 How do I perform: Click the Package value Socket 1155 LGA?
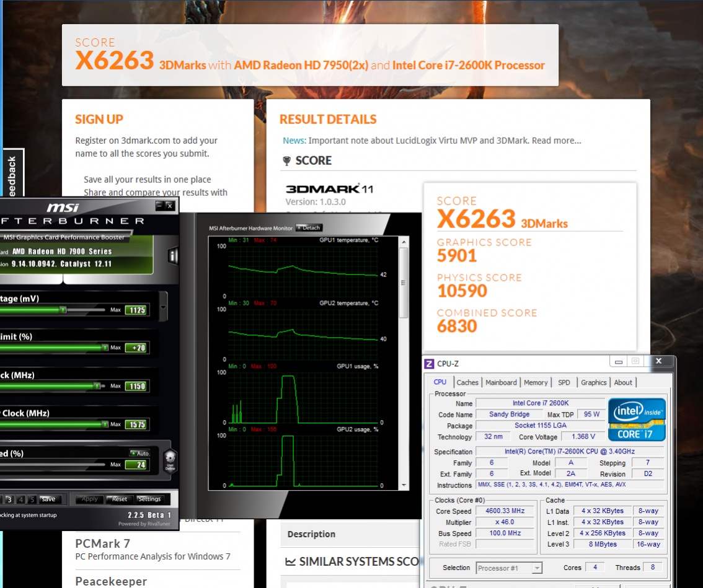click(540, 425)
